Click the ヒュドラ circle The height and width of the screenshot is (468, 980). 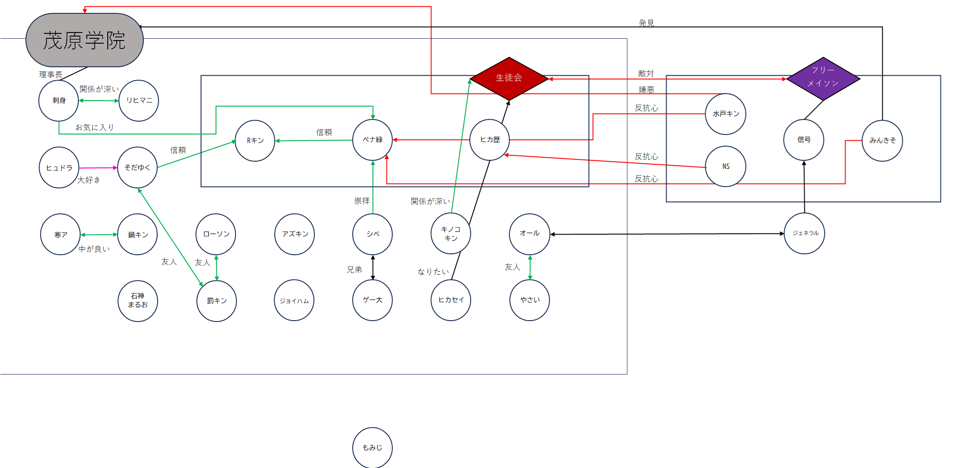[59, 167]
